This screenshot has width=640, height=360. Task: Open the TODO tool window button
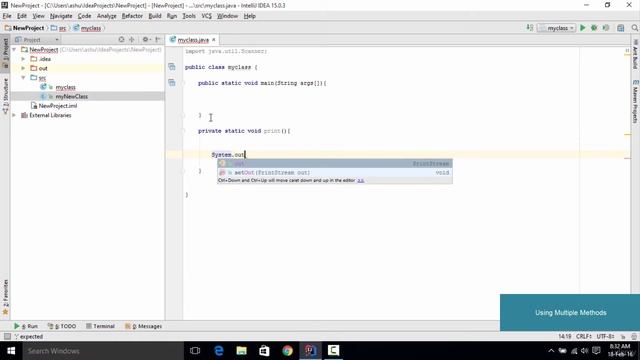(62, 326)
